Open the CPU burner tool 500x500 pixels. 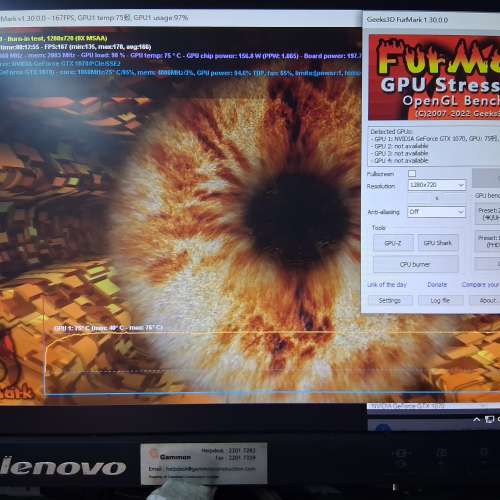coord(415,264)
